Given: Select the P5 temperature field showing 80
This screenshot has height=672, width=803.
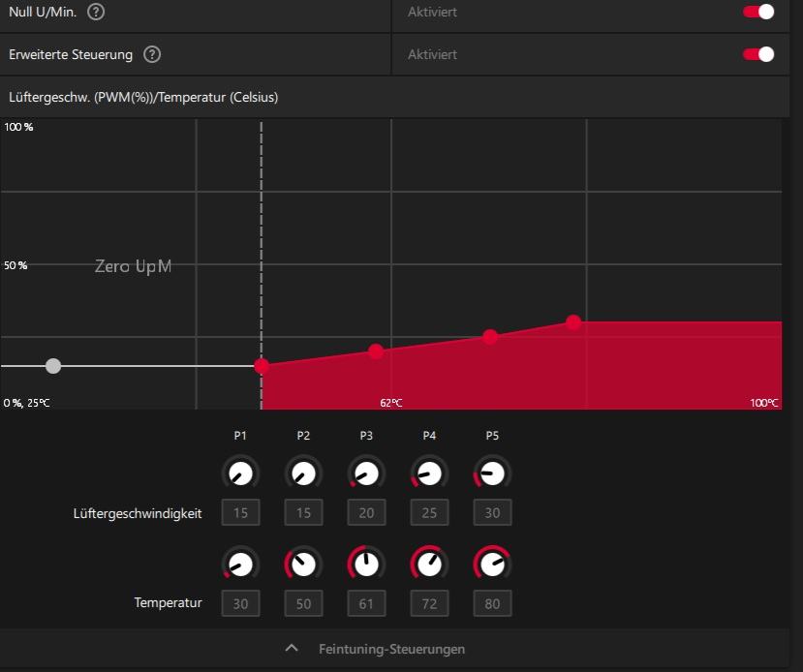Looking at the screenshot, I should point(492,603).
